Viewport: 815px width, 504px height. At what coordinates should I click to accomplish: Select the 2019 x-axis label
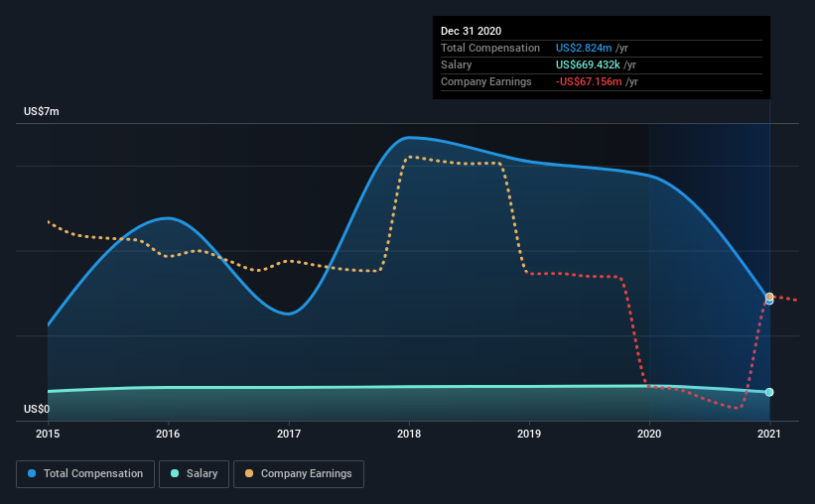click(x=529, y=434)
